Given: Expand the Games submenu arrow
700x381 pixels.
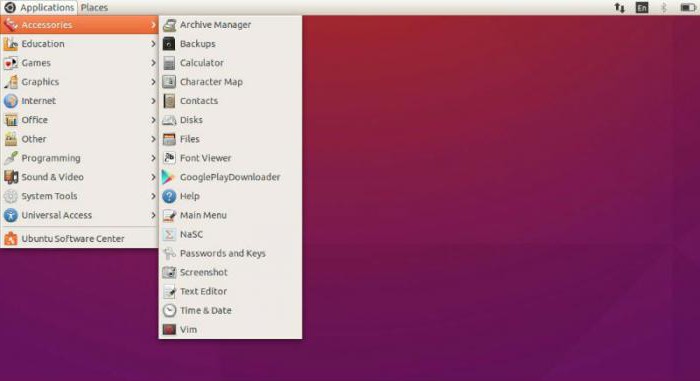Looking at the screenshot, I should coord(153,63).
